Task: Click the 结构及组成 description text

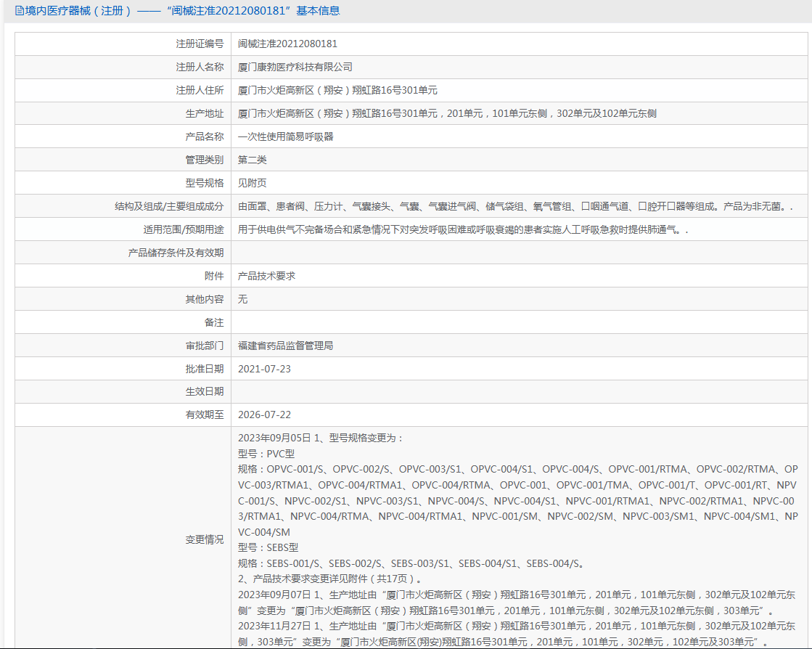Action: click(515, 207)
